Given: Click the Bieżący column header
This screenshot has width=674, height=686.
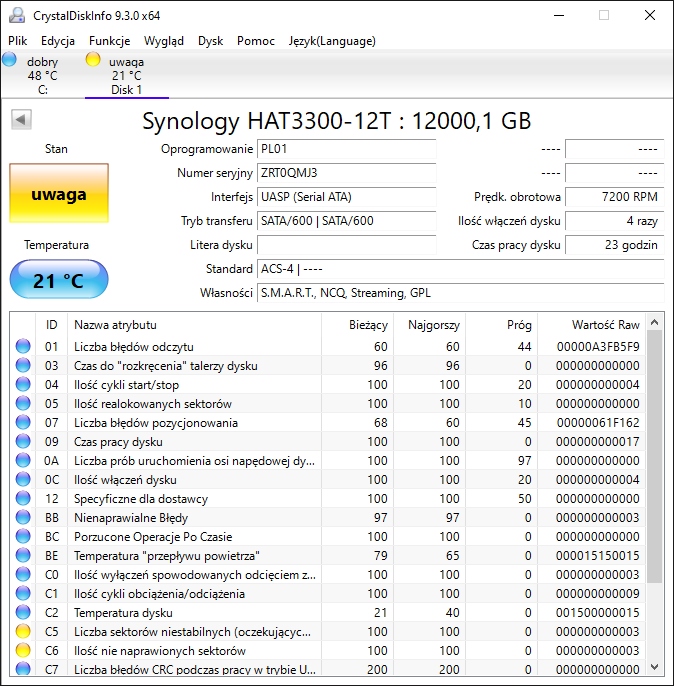Looking at the screenshot, I should [x=357, y=325].
